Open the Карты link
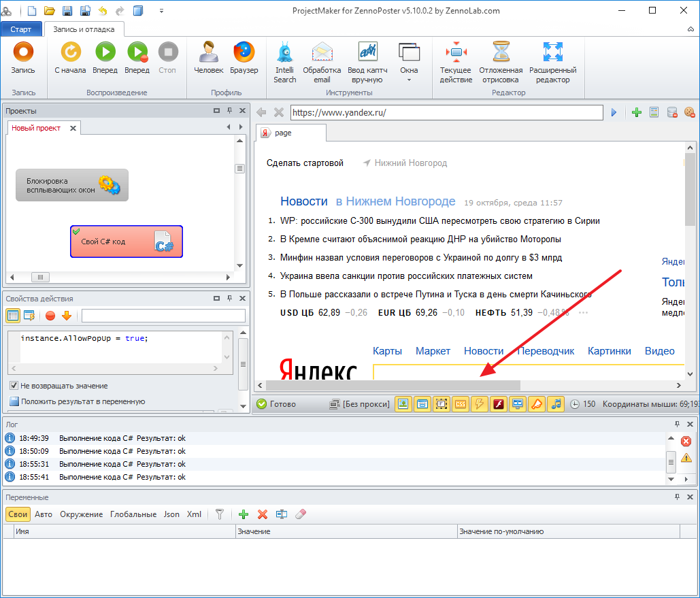700x598 pixels. tap(387, 351)
